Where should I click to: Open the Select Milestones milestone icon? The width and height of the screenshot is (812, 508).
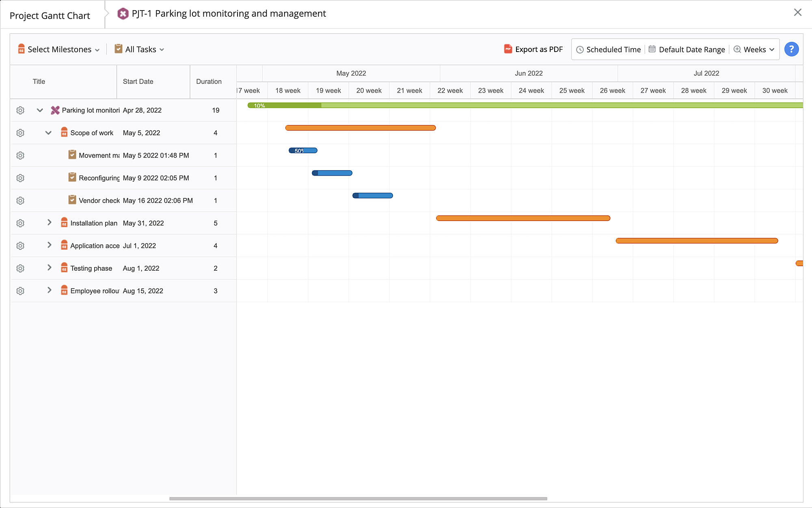pos(22,49)
